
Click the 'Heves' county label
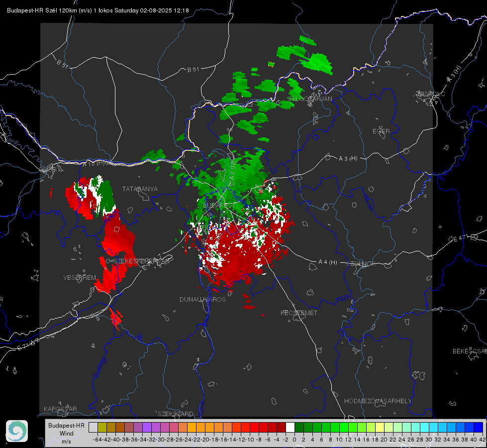click(x=368, y=203)
